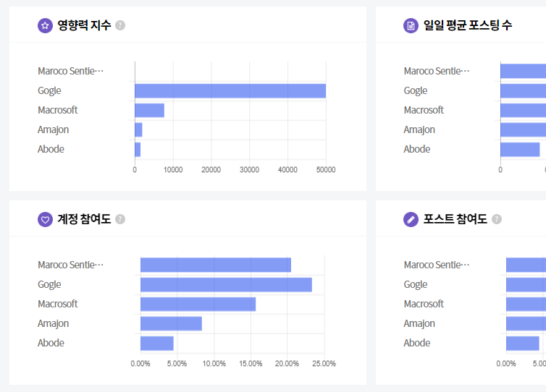Click the document icon beside 일일 평균 포스팅 수
The image size is (546, 392).
411,25
